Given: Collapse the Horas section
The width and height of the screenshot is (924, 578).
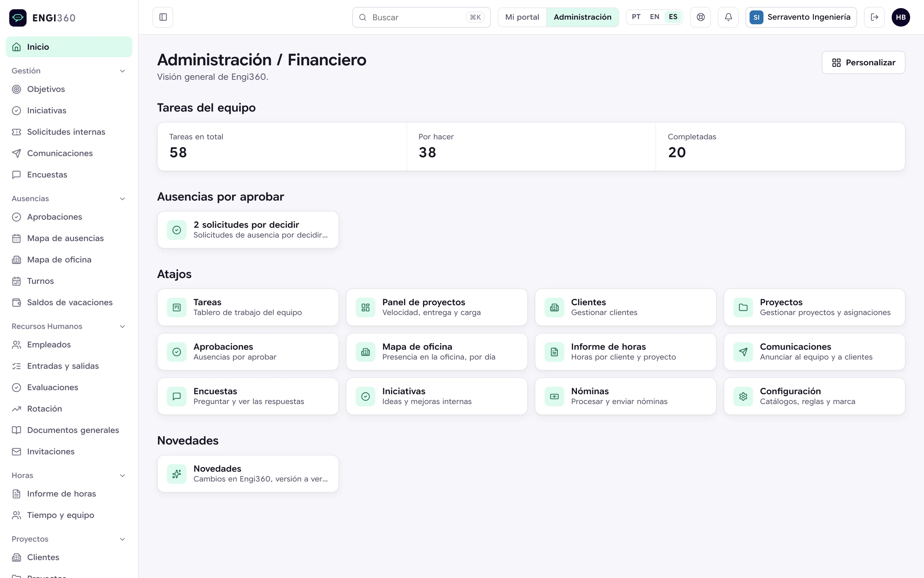Looking at the screenshot, I should click(x=69, y=475).
